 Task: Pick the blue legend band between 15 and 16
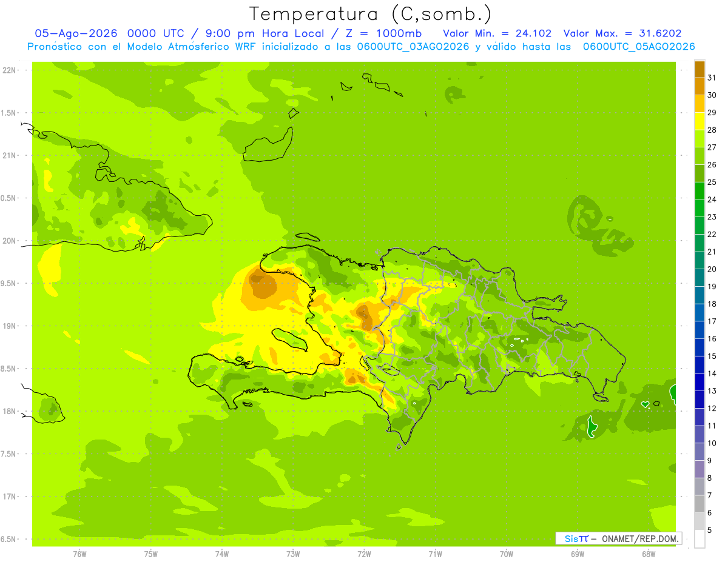(x=699, y=347)
